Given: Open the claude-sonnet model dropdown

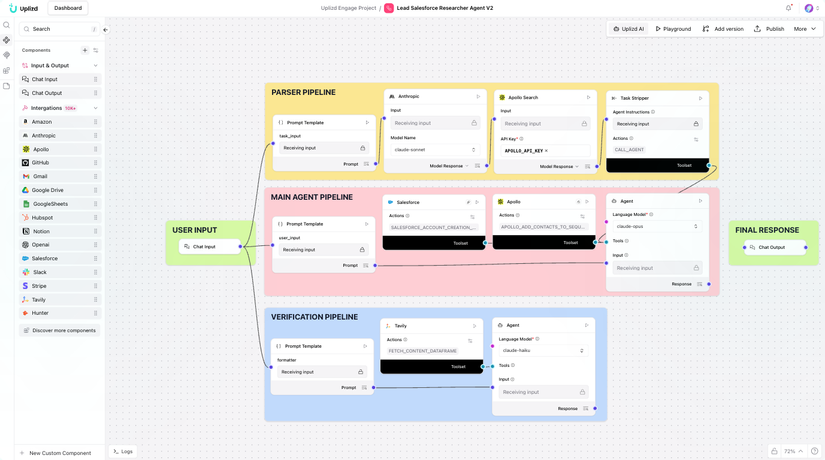Looking at the screenshot, I should coord(435,150).
